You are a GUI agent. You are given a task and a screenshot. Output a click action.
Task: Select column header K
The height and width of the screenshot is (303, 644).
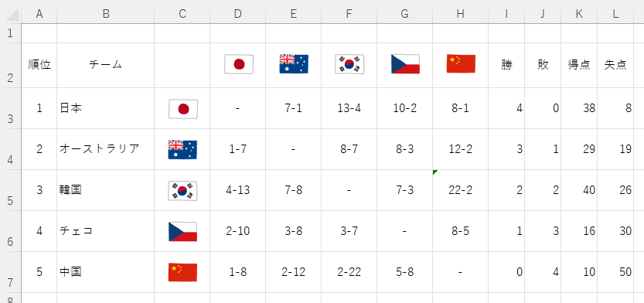[x=579, y=14]
